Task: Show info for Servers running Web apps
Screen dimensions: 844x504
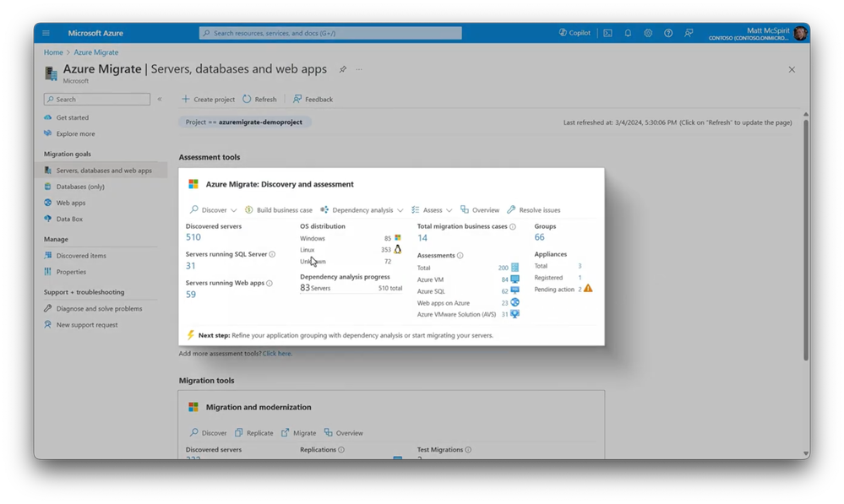Action: coord(270,283)
